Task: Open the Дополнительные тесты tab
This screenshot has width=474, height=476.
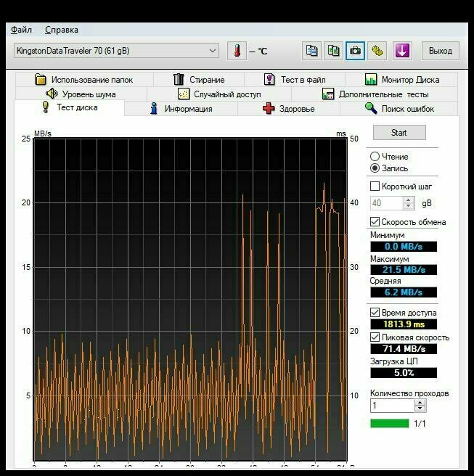Action: tap(375, 94)
